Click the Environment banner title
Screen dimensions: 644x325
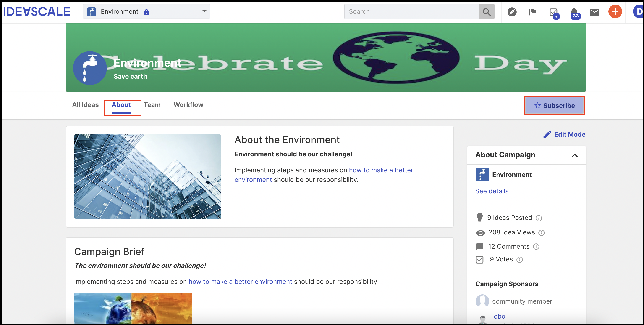click(x=147, y=63)
